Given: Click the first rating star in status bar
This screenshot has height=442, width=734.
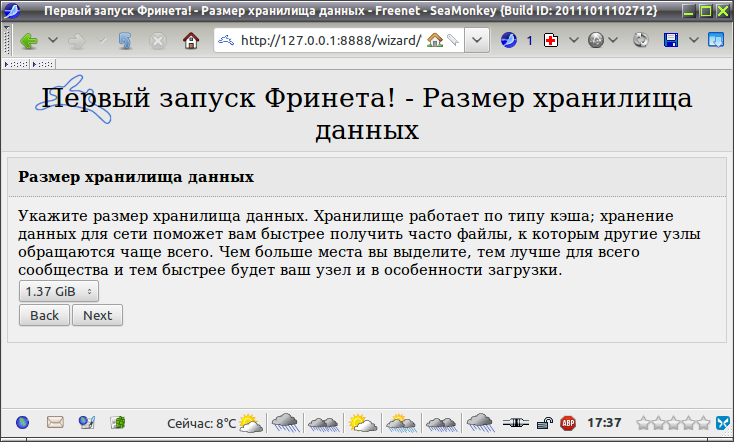Looking at the screenshot, I should tap(644, 423).
